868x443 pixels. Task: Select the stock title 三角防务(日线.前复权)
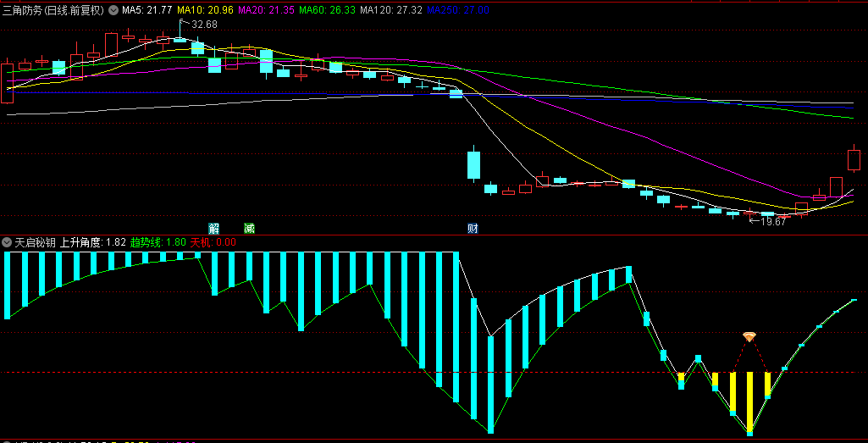click(54, 10)
